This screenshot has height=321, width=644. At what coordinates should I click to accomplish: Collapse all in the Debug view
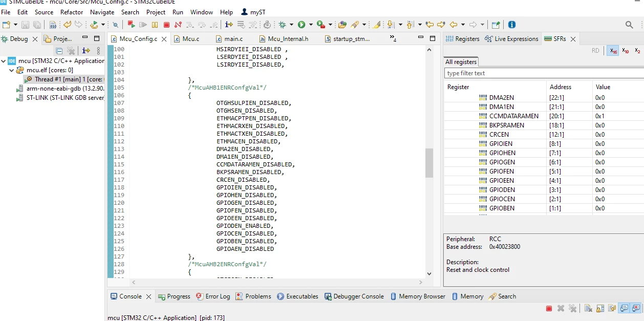[x=59, y=51]
